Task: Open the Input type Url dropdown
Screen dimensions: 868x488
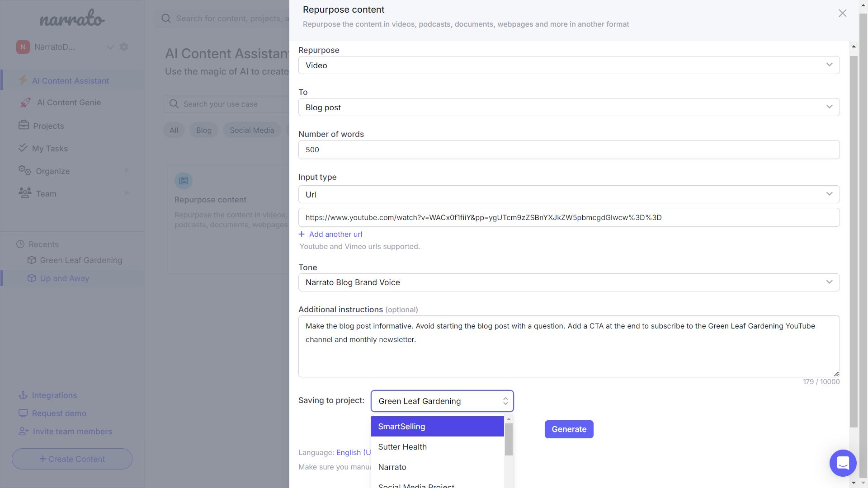Action: (569, 195)
